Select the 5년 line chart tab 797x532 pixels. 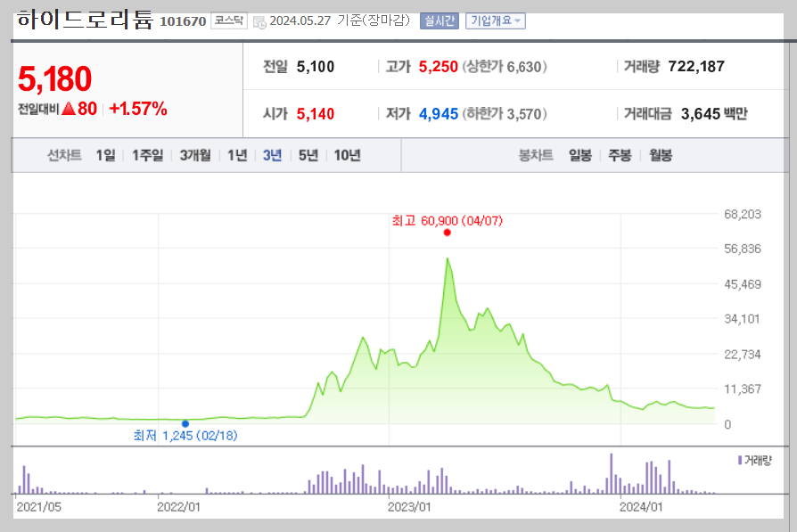pyautogui.click(x=308, y=155)
